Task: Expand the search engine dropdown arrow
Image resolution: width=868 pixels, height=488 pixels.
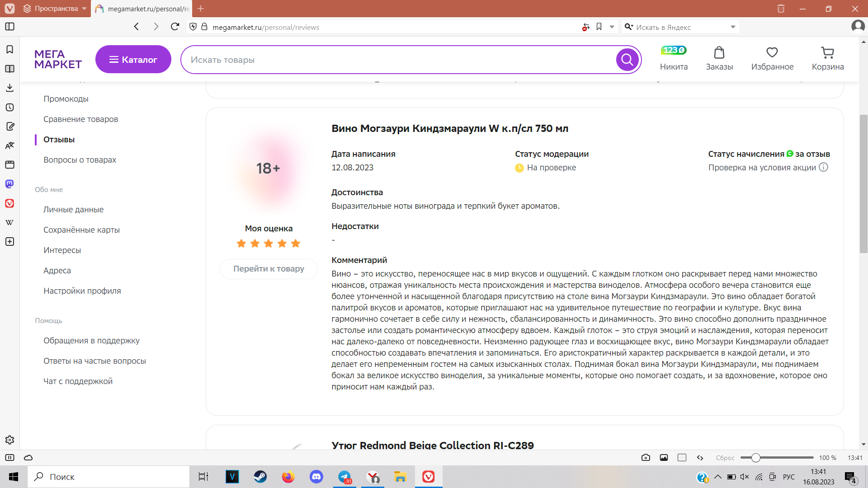Action: pos(733,27)
